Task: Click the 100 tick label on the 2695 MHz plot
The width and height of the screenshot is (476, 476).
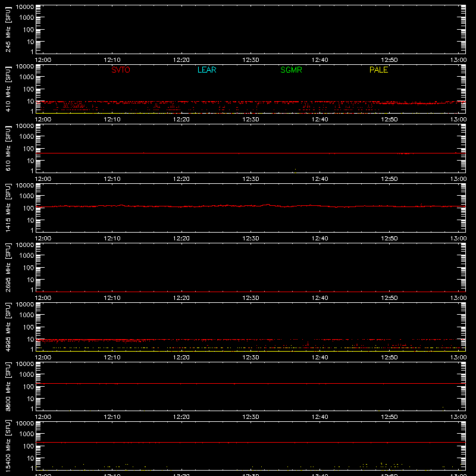Action: (28, 268)
